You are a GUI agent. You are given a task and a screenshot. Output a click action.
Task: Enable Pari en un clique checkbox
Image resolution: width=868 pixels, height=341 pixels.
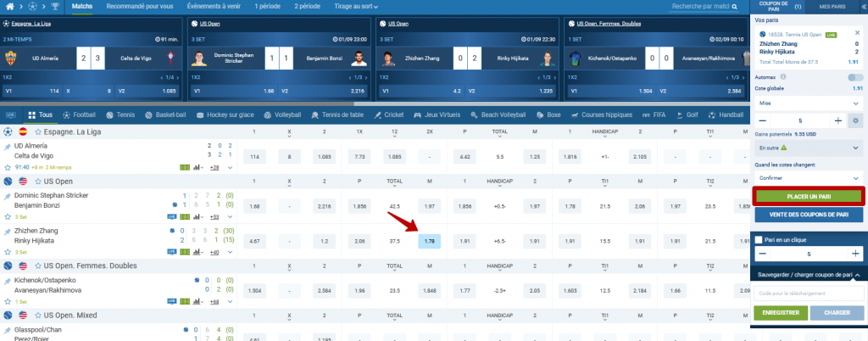coord(759,239)
